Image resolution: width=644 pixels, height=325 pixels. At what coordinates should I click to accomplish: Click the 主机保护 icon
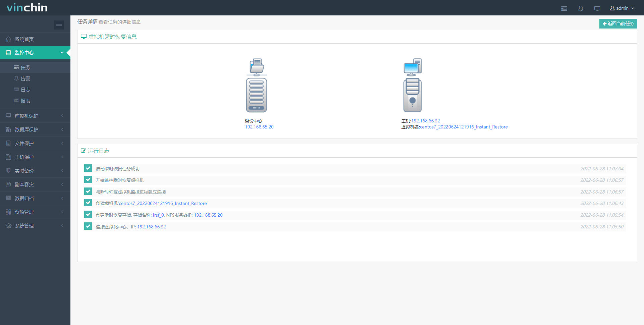pyautogui.click(x=8, y=157)
